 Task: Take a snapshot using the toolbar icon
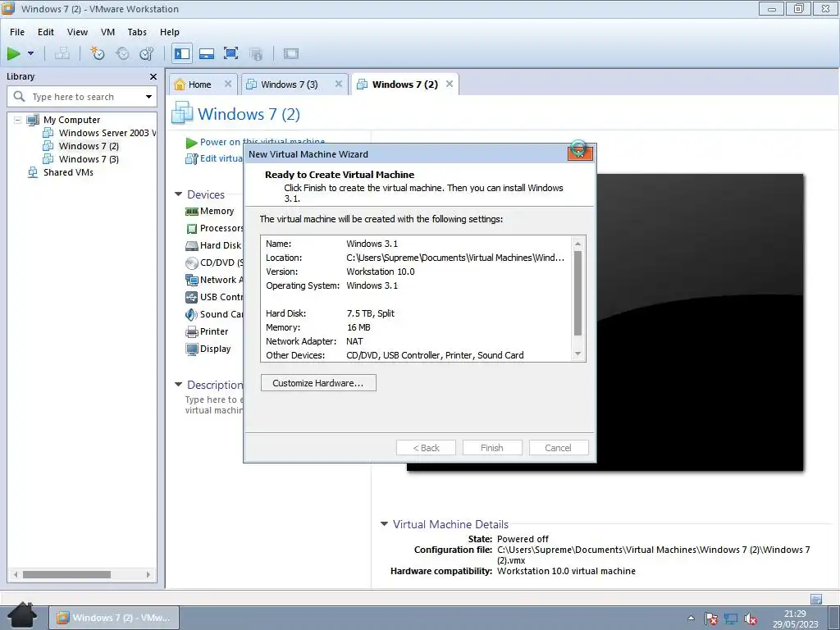pyautogui.click(x=98, y=53)
